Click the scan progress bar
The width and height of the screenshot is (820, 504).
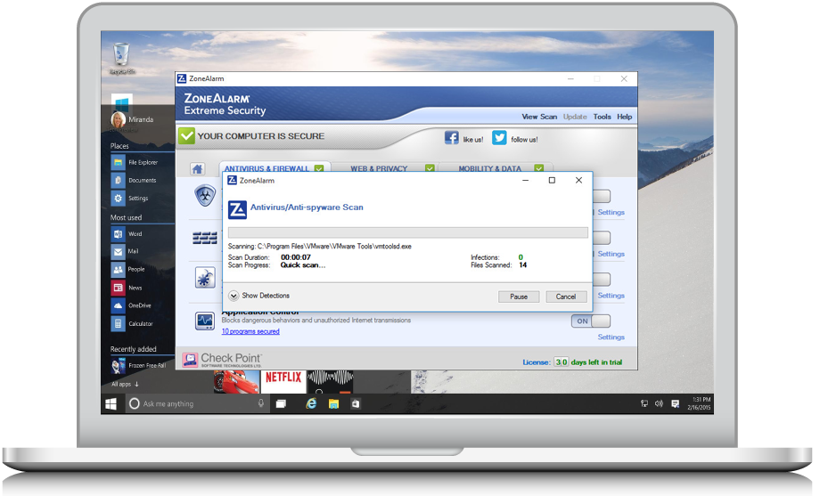[x=408, y=232]
